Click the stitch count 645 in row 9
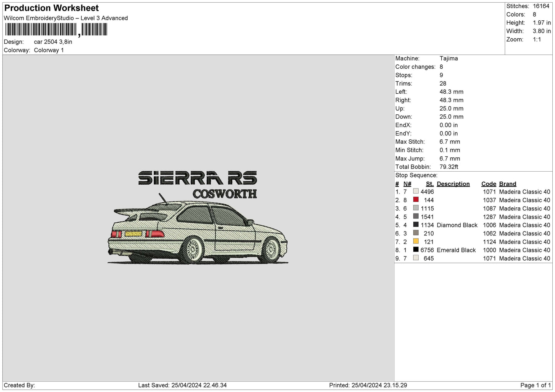 [429, 259]
